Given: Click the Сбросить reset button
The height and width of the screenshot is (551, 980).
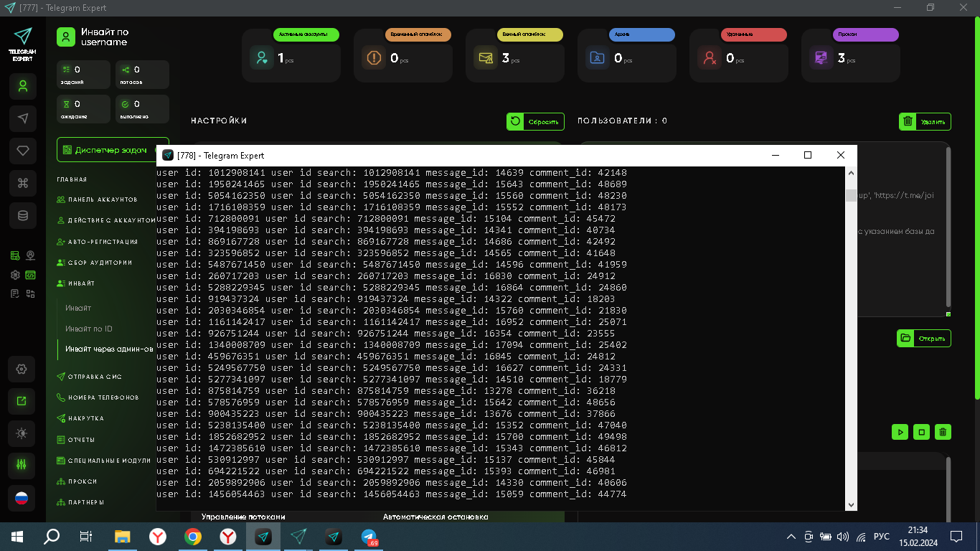Looking at the screenshot, I should click(x=535, y=121).
